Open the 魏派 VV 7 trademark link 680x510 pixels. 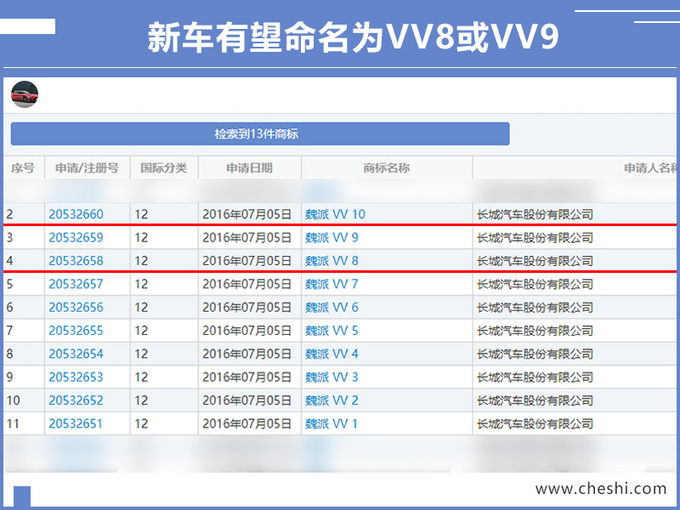pyautogui.click(x=332, y=284)
